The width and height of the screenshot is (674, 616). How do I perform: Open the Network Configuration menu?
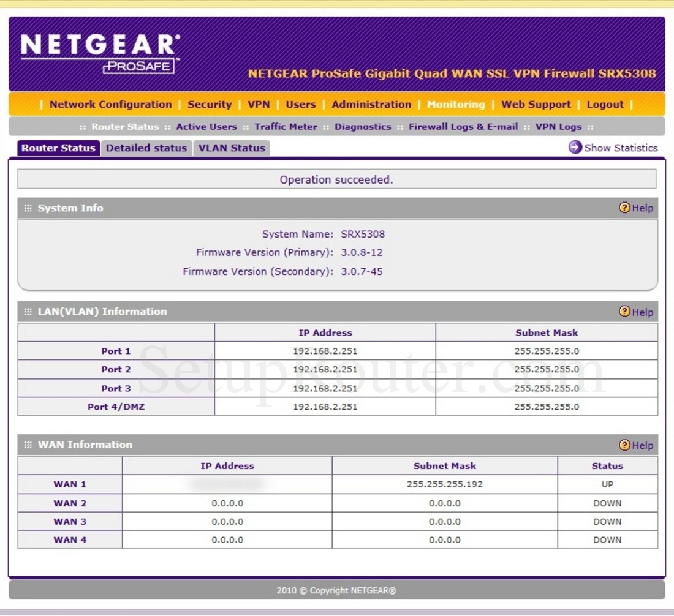click(110, 104)
